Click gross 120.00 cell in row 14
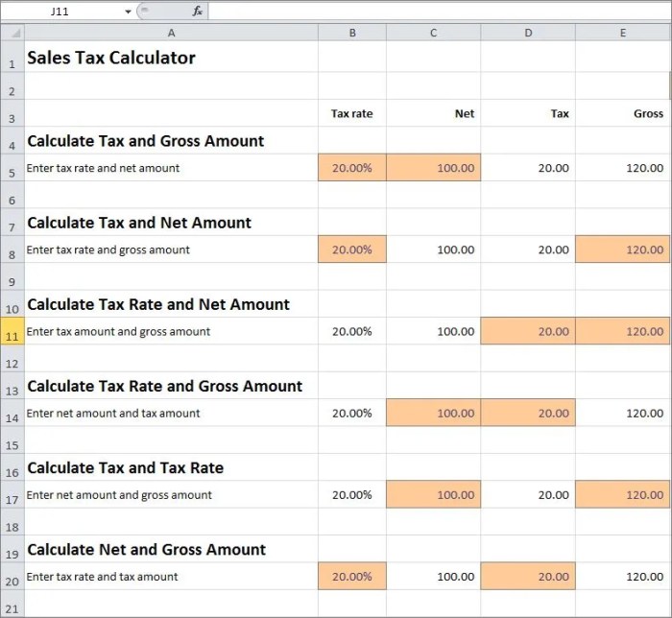This screenshot has height=618, width=672. pos(623,413)
